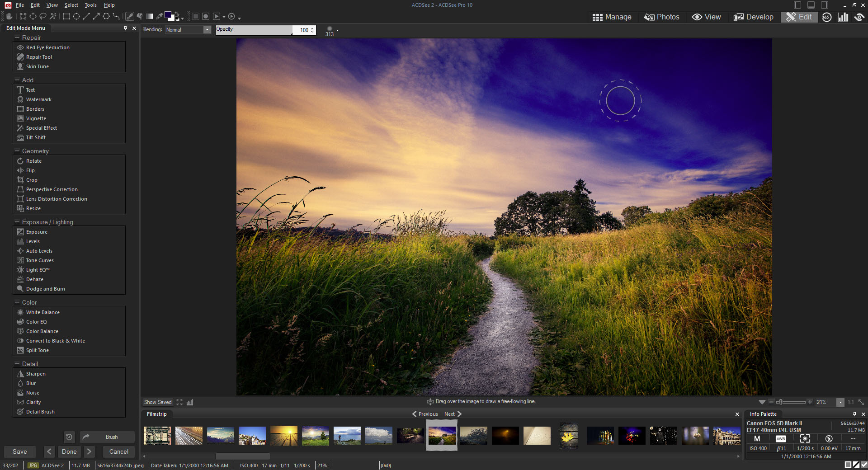Select the Hand pan tool

pos(9,16)
